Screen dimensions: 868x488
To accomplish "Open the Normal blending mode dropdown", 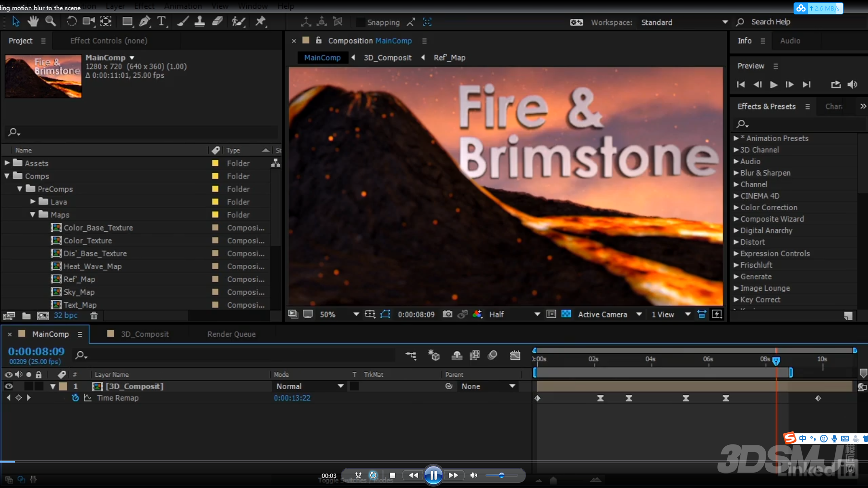I will tap(310, 386).
